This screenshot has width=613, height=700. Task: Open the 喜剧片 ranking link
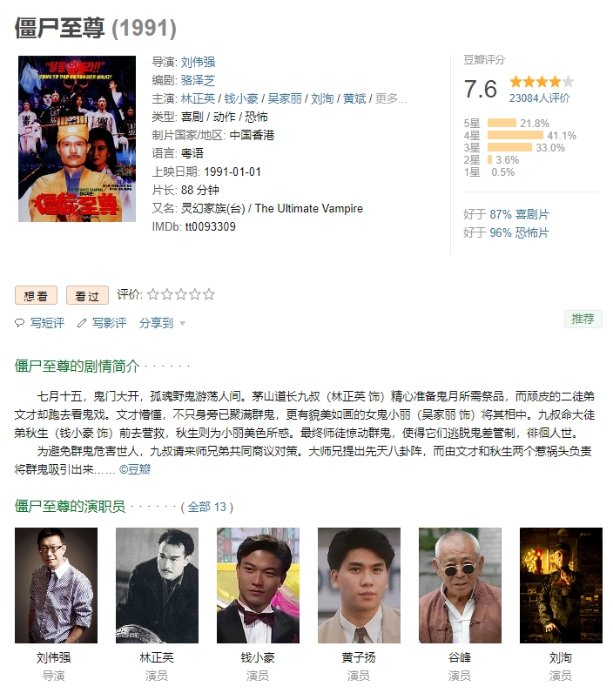pos(532,214)
